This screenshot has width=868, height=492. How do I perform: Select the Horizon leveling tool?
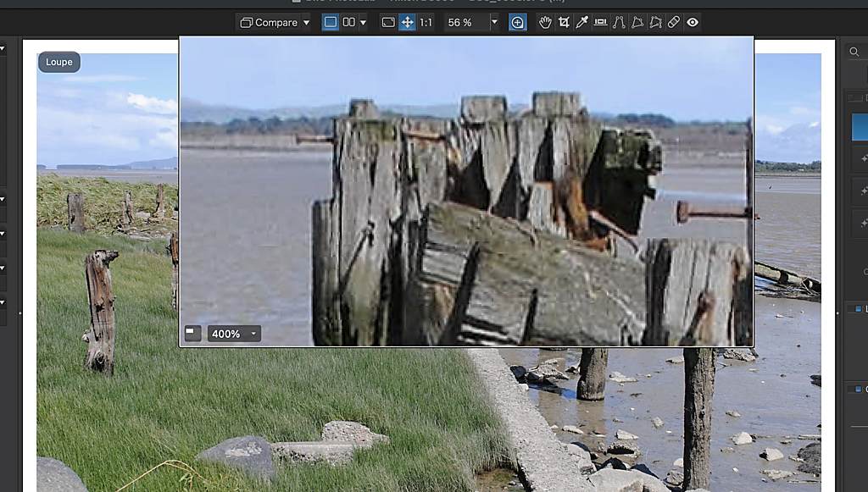[x=600, y=23]
